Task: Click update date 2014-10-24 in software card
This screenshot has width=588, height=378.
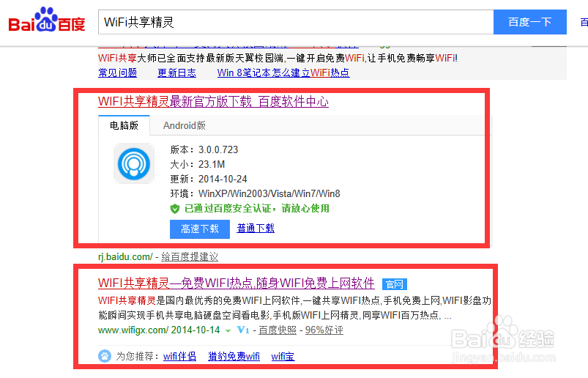Action: pos(223,179)
